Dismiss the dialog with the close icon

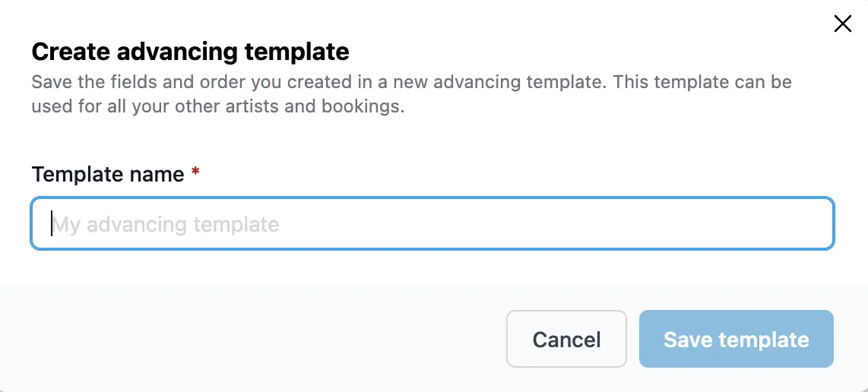842,24
